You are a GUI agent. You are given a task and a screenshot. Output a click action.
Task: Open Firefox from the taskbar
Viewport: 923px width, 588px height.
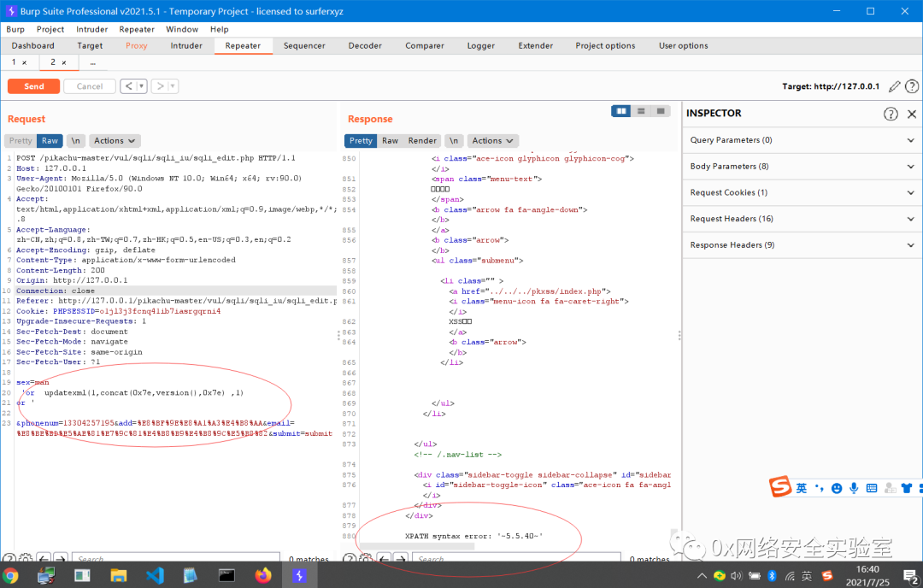tap(263, 575)
